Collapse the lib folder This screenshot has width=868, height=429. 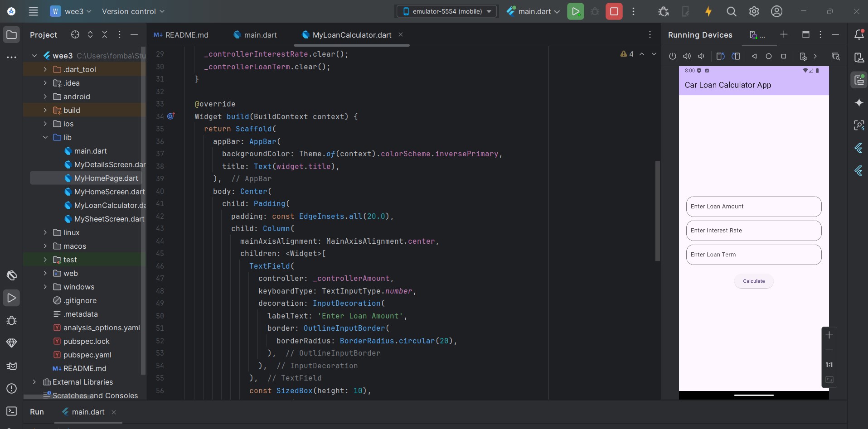click(45, 137)
